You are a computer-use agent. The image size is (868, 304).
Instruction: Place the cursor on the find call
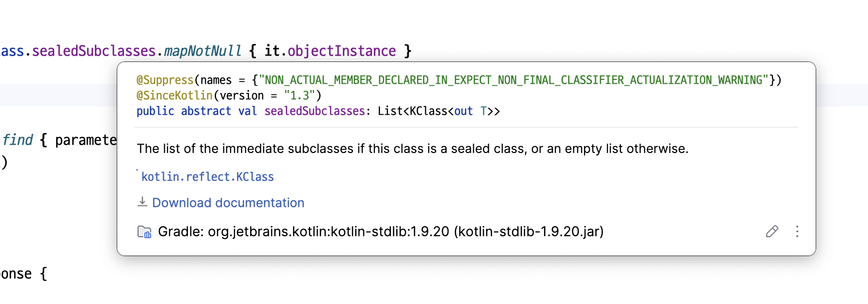click(17, 140)
